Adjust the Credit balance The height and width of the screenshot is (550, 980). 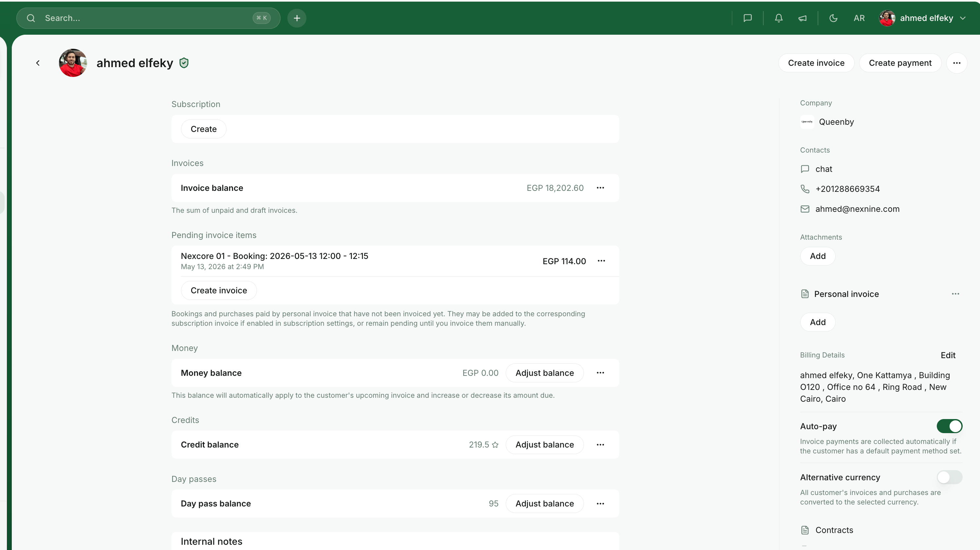pos(544,445)
